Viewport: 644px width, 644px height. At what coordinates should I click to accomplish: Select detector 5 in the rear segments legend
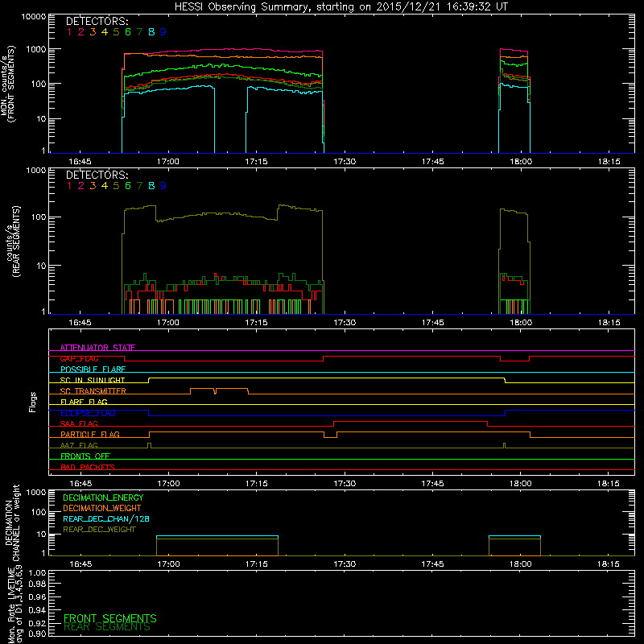click(116, 186)
